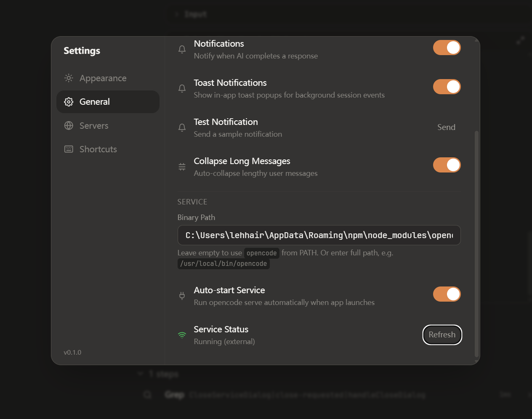Click the green wifi Service Status icon
The height and width of the screenshot is (419, 532).
pyautogui.click(x=182, y=335)
